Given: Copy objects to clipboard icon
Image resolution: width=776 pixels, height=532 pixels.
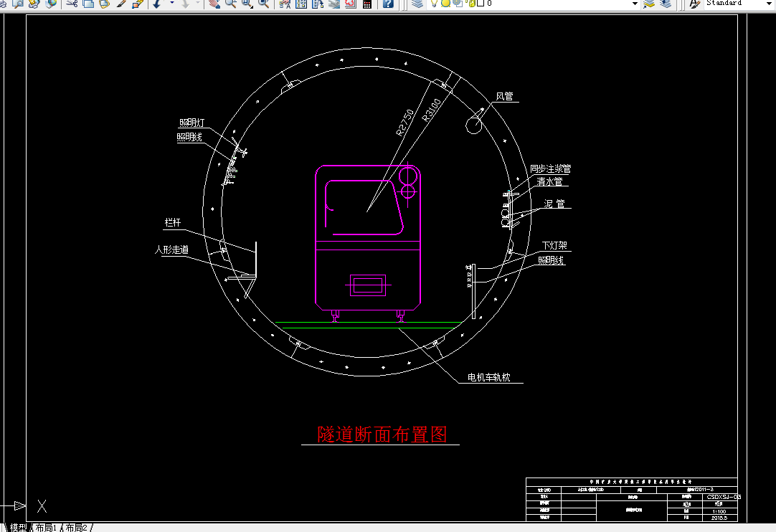Looking at the screenshot, I should pyautogui.click(x=89, y=4).
